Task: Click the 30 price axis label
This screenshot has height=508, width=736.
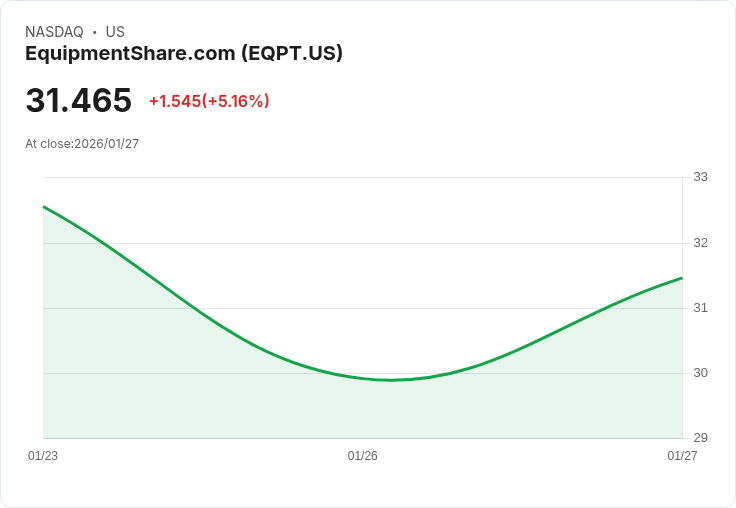Action: pos(700,373)
